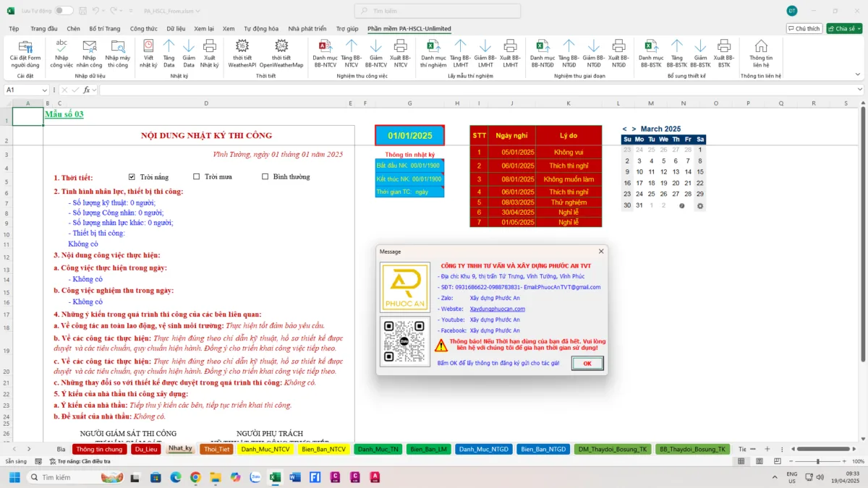Screen dimensions: 868x488
Task: Open Cài đặt Form người dùng icon
Action: pos(25,53)
